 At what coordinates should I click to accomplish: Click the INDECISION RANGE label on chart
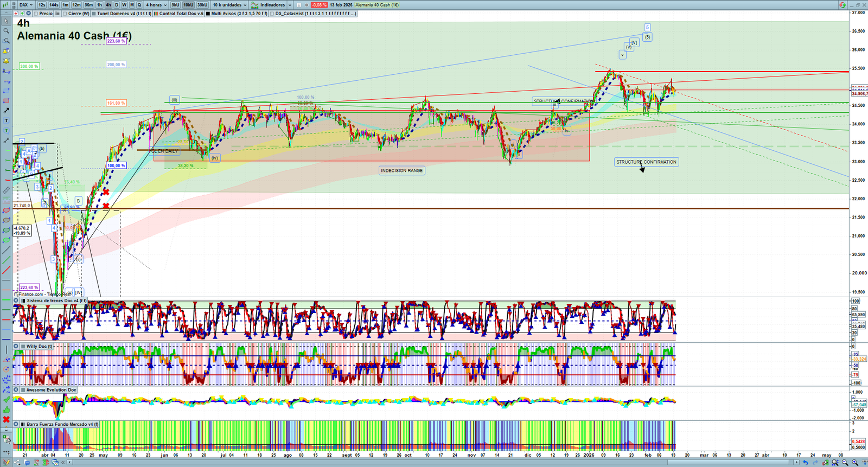coord(401,170)
